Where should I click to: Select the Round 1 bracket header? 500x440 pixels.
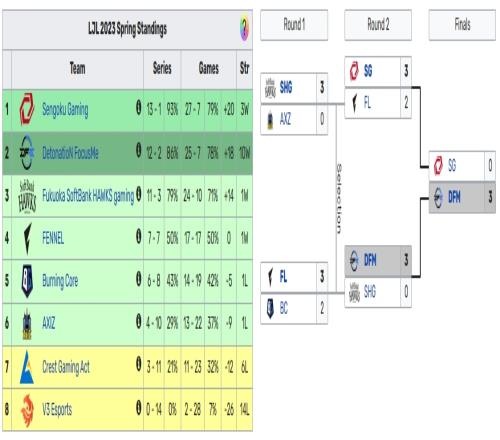click(294, 25)
